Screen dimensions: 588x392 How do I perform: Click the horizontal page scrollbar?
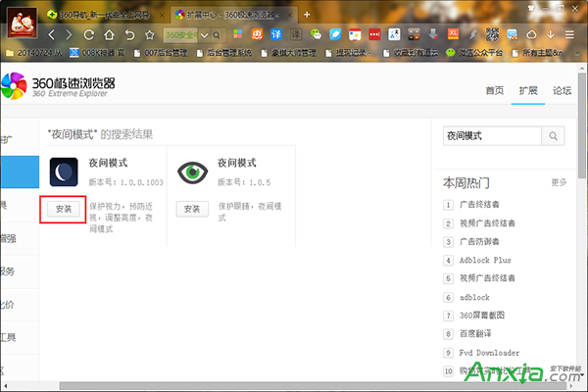[315, 386]
